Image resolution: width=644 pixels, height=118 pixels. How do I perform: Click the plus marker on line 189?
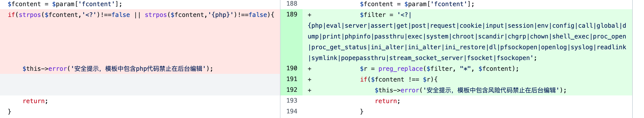(309, 15)
